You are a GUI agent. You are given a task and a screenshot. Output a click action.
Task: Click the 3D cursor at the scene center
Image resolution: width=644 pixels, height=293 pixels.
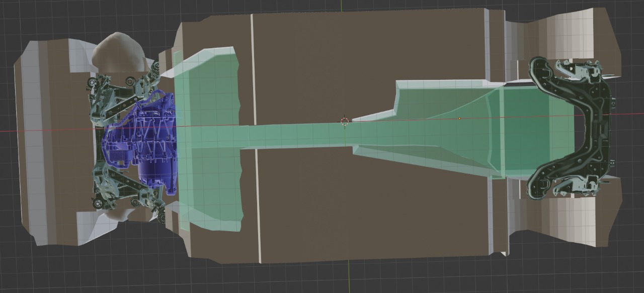coord(344,121)
